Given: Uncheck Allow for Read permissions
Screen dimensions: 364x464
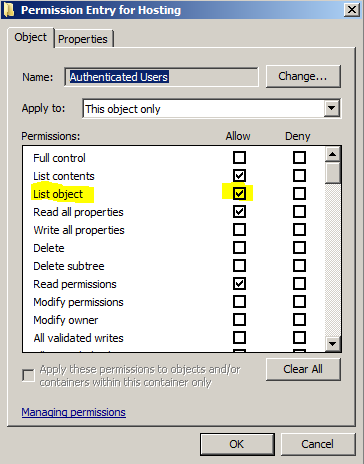Looking at the screenshot, I should [239, 284].
